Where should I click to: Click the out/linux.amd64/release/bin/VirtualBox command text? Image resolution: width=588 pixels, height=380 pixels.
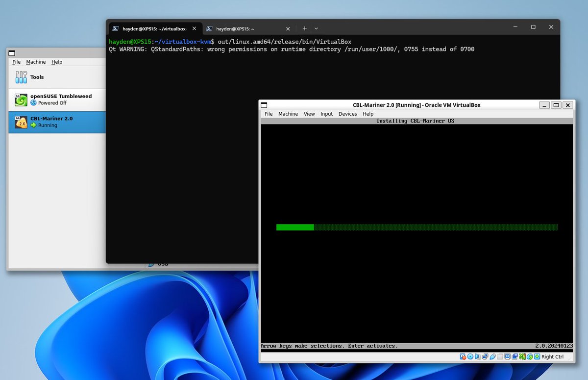click(x=285, y=42)
